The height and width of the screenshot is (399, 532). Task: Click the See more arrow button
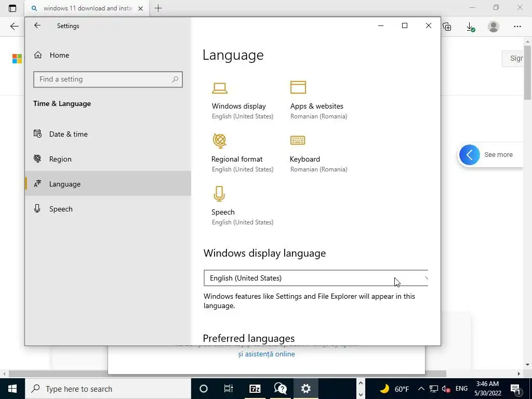click(x=470, y=155)
